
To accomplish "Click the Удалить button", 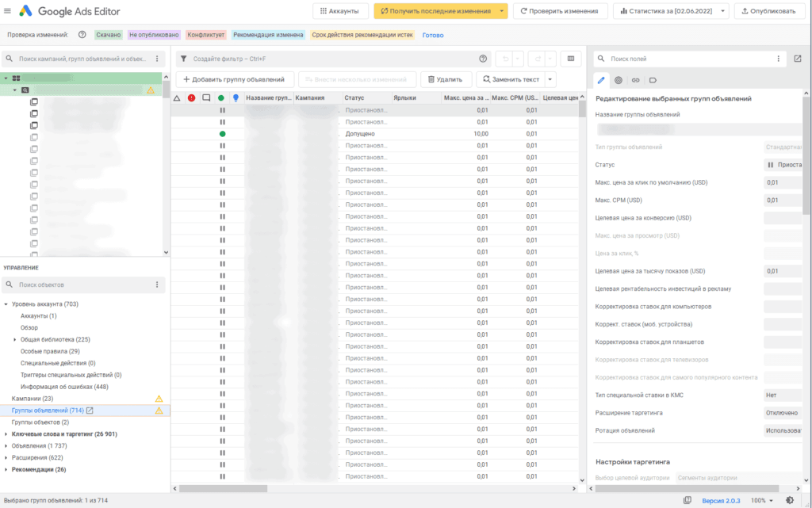I will click(446, 80).
